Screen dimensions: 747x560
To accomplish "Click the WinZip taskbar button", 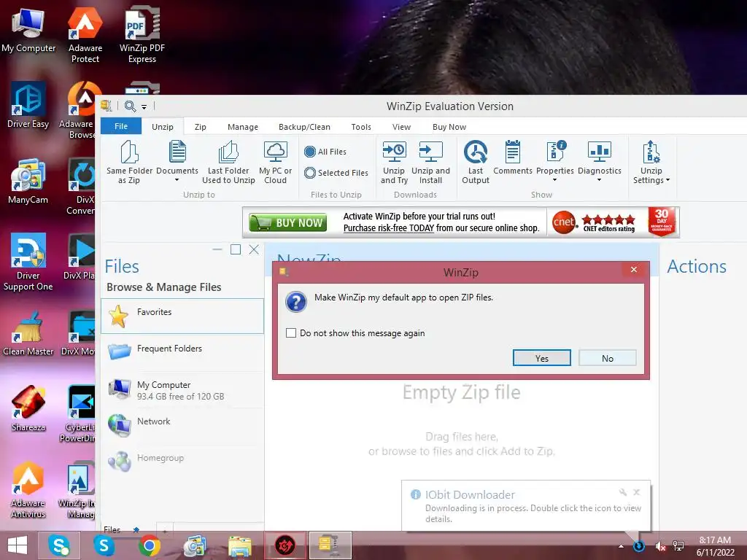I will pos(330,545).
